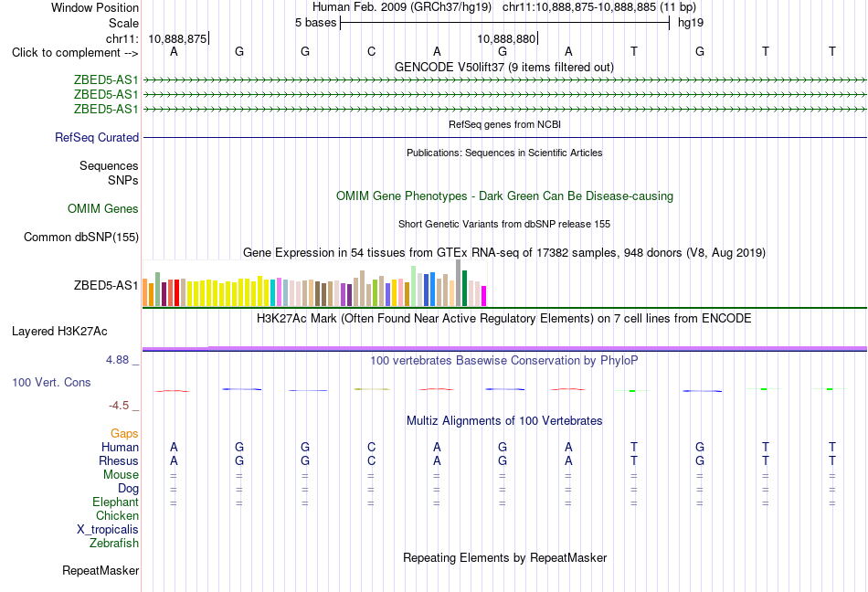Select the Zebrafish species row label
Image resolution: width=868 pixels, height=592 pixels.
(114, 544)
